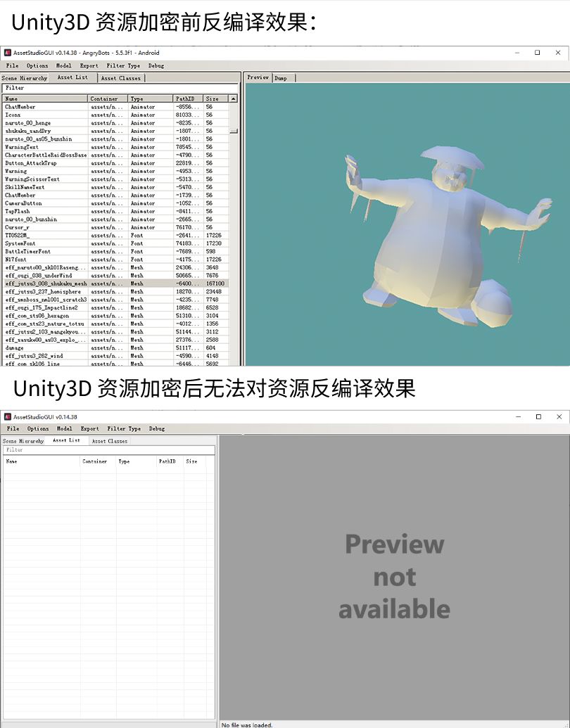This screenshot has width=570, height=728.
Task: Sort by Size column in AngryBots window
Action: (x=215, y=98)
